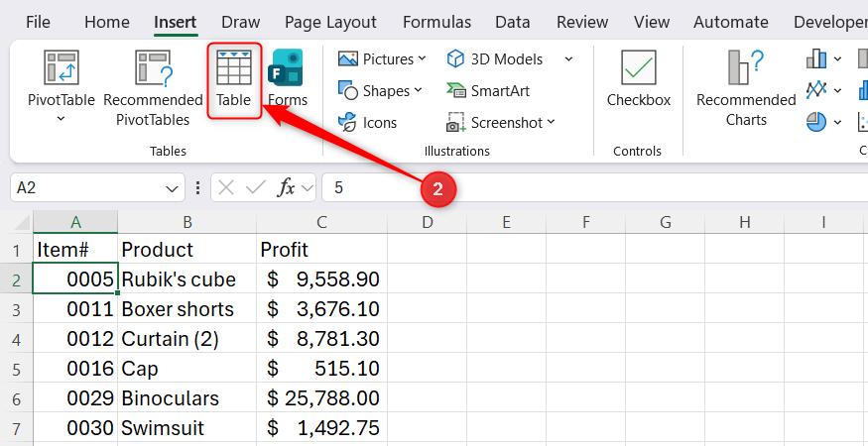Insert a Table from the ribbon

(x=233, y=81)
